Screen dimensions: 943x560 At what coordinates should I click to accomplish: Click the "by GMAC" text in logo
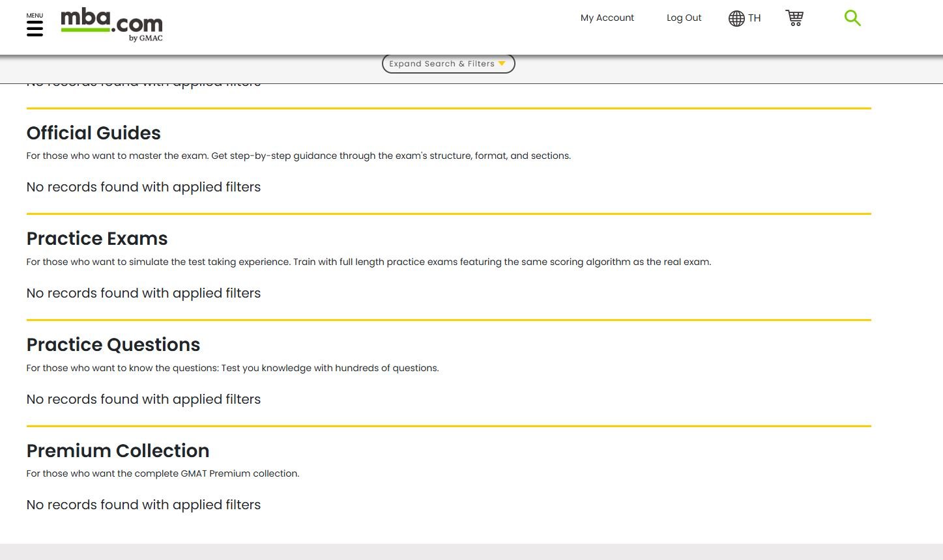pyautogui.click(x=145, y=38)
